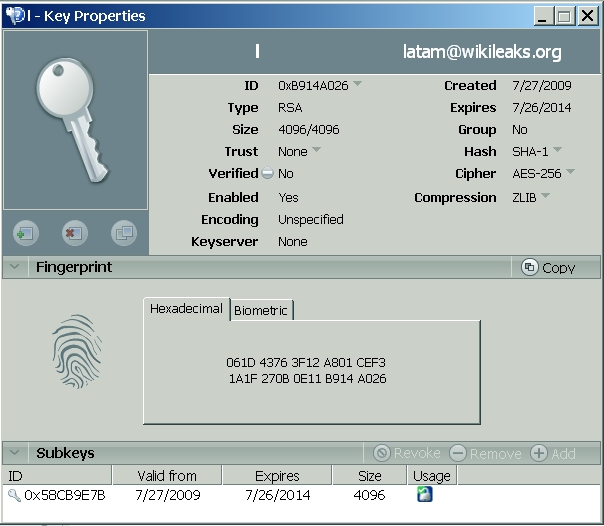The height and width of the screenshot is (526, 604).
Task: Switch to the Hexadecimal tab
Action: click(186, 308)
